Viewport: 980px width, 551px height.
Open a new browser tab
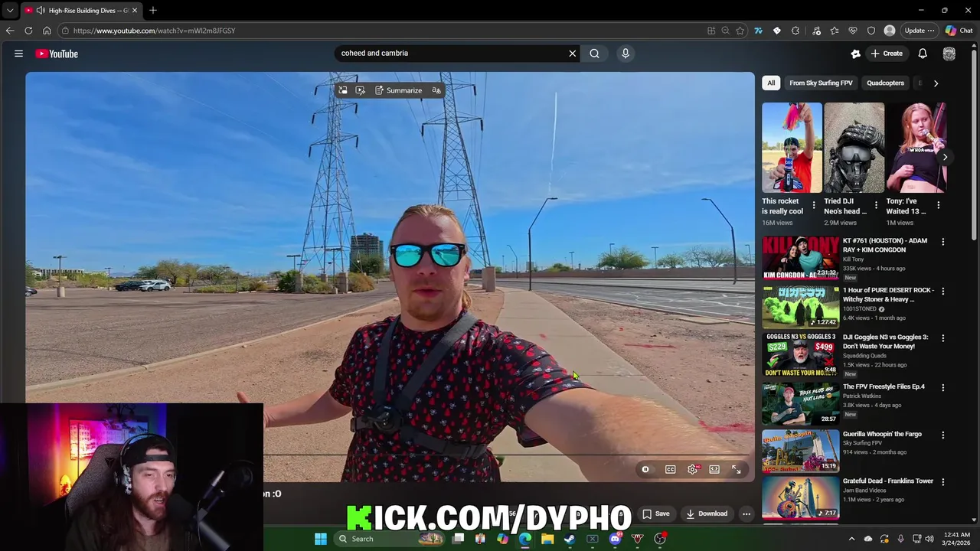(x=153, y=11)
